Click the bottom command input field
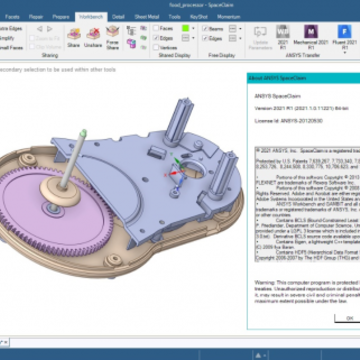Screen dimensions: 360x360 pyautogui.click(x=185, y=342)
